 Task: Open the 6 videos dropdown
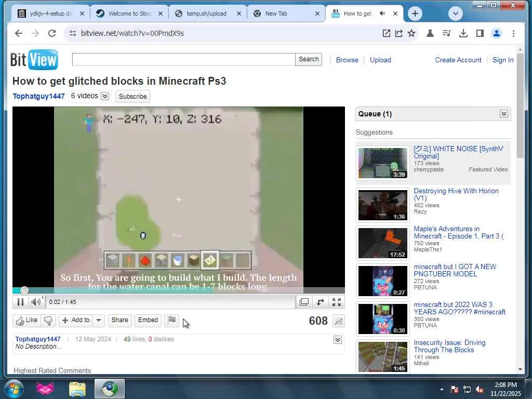pyautogui.click(x=105, y=96)
